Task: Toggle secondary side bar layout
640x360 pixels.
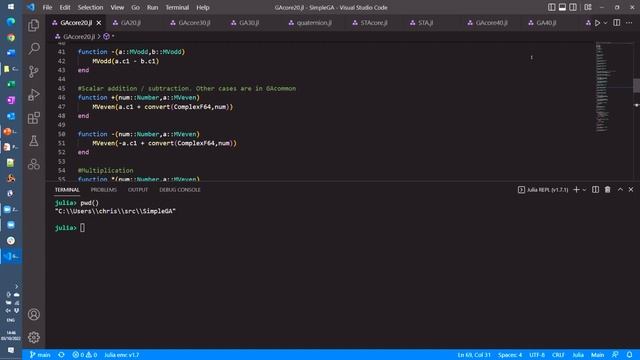Action: click(x=573, y=7)
